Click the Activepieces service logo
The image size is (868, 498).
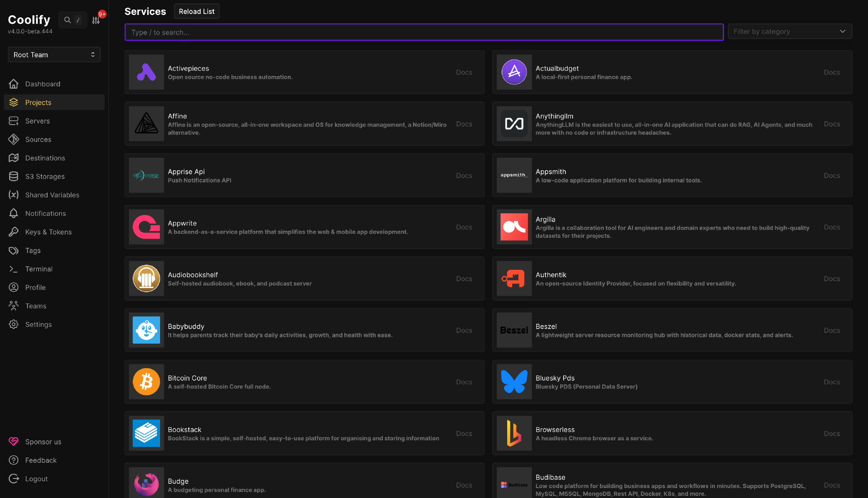(146, 72)
